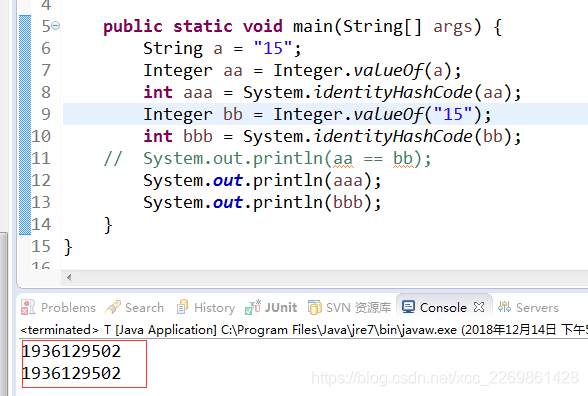Click the History tab icon

coord(182,307)
